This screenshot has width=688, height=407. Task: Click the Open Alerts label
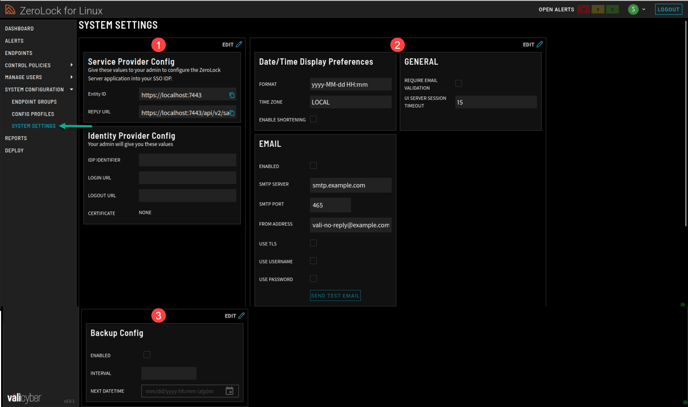[x=556, y=9]
